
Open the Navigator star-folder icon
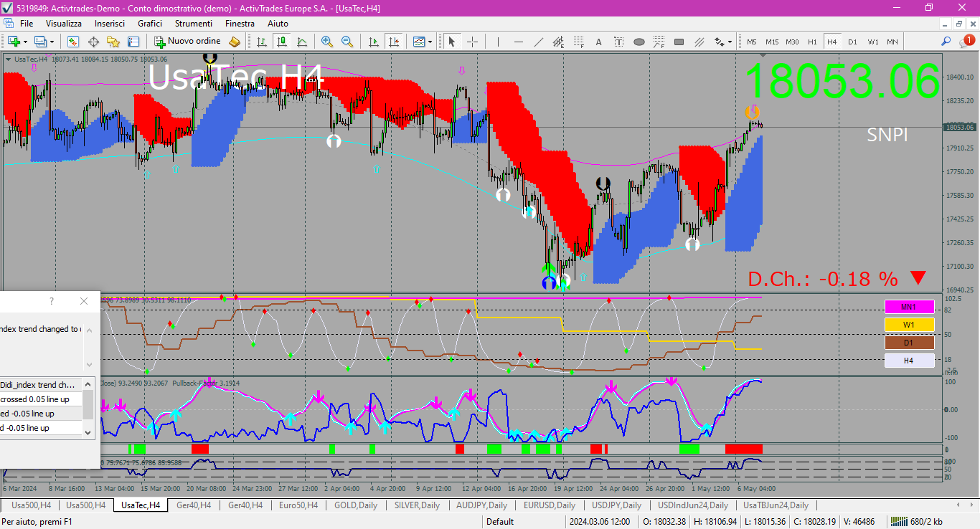tap(113, 42)
